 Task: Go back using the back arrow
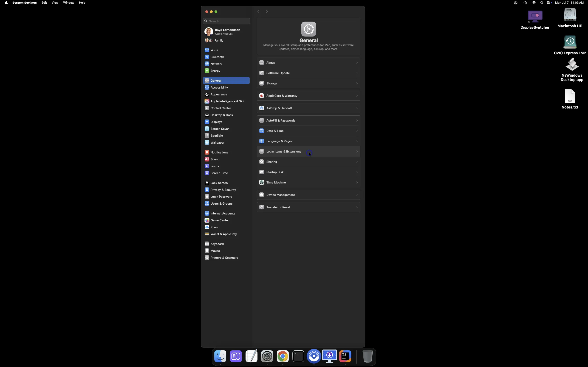coord(259,12)
